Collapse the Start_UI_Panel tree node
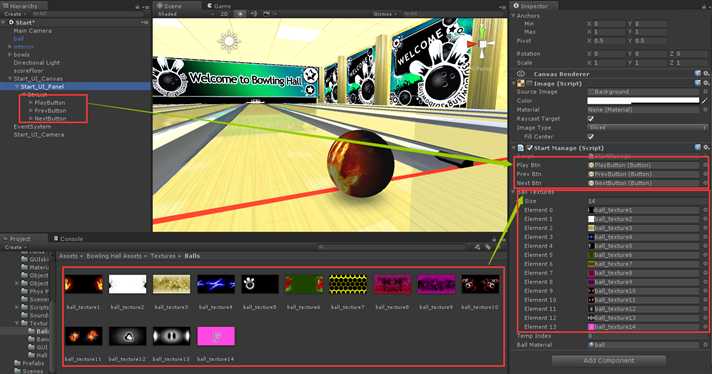 [17, 87]
